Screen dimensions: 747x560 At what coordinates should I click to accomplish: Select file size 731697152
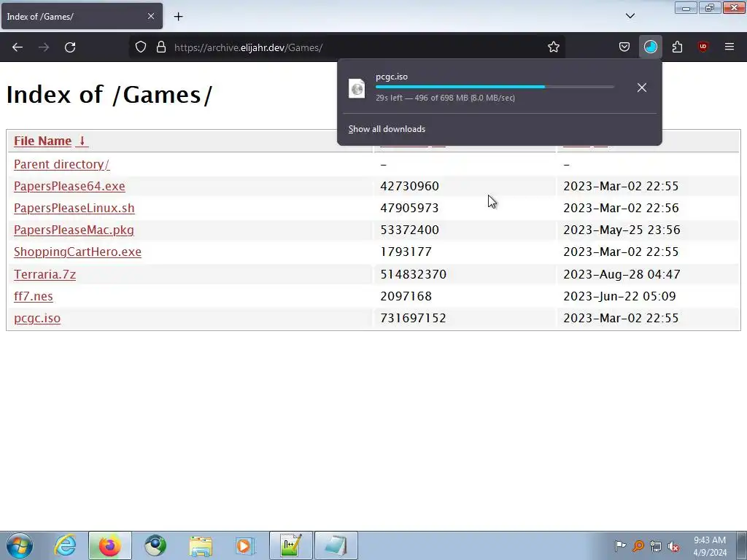413,318
